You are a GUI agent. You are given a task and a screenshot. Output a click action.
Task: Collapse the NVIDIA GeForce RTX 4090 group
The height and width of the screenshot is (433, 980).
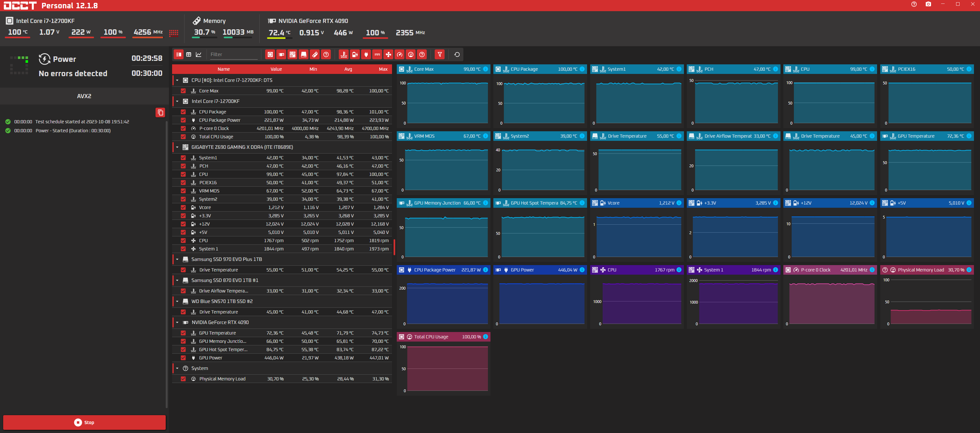[177, 322]
